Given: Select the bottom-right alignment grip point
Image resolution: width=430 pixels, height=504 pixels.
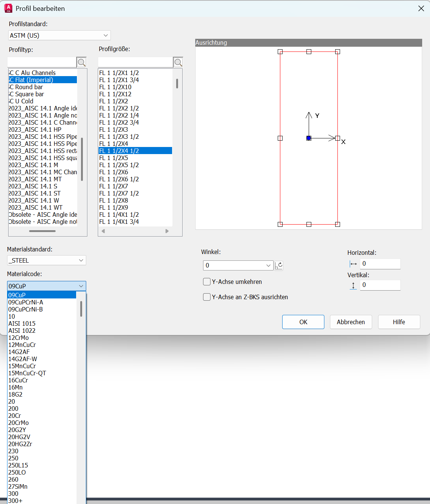Looking at the screenshot, I should point(337,224).
